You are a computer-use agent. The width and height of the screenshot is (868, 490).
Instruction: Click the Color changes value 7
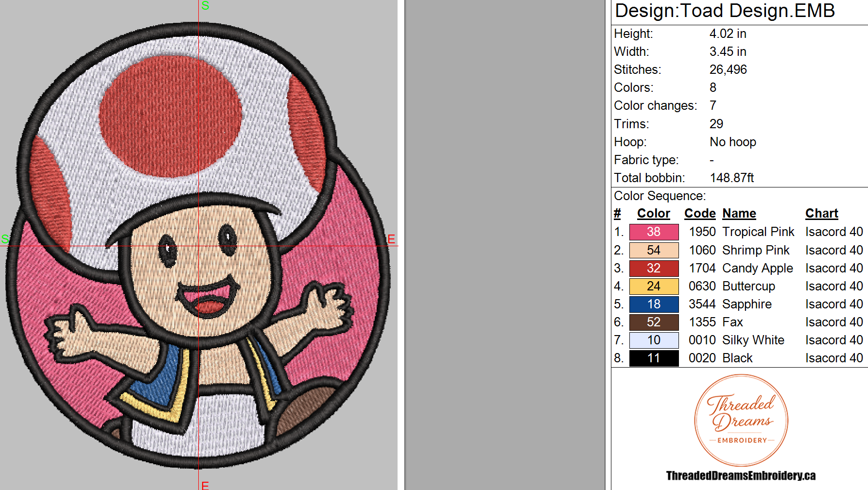(713, 105)
